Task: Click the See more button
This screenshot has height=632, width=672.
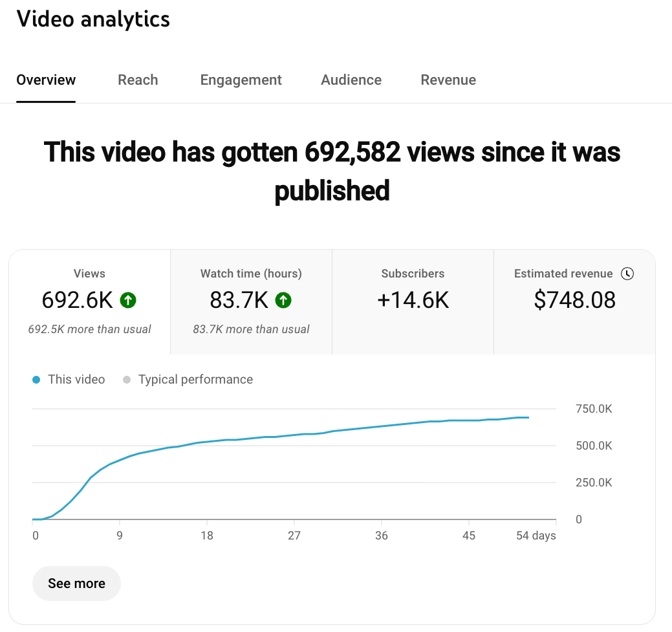Action: pos(77,583)
